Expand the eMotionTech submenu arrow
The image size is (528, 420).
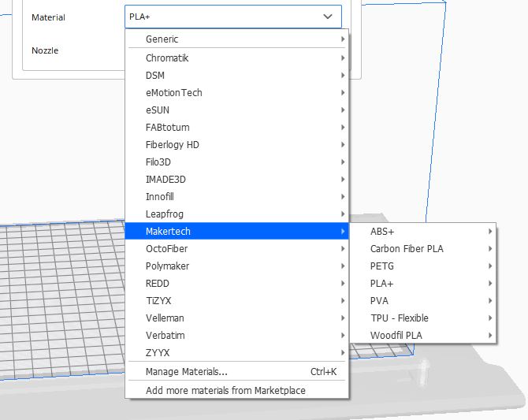pyautogui.click(x=343, y=93)
